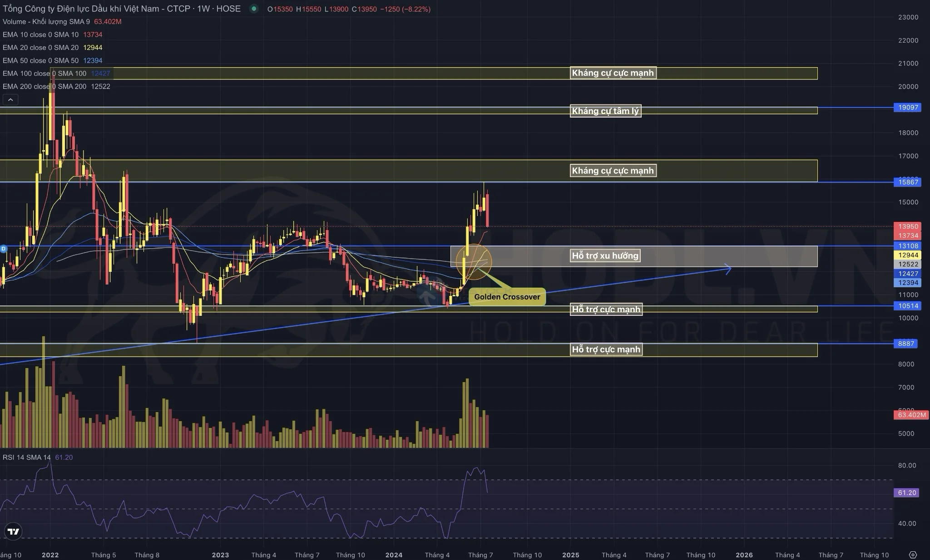
Task: Select the orange circle highlight on chart
Action: click(473, 261)
